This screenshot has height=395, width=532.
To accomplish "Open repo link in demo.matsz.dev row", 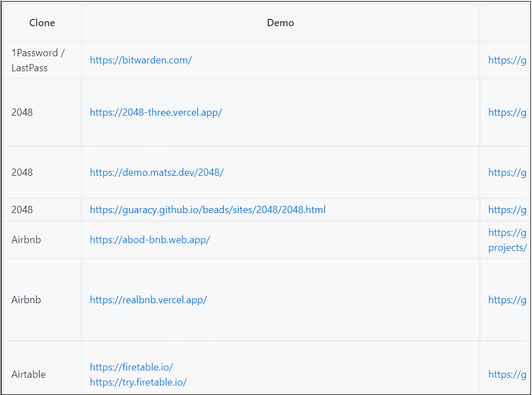I will (507, 172).
